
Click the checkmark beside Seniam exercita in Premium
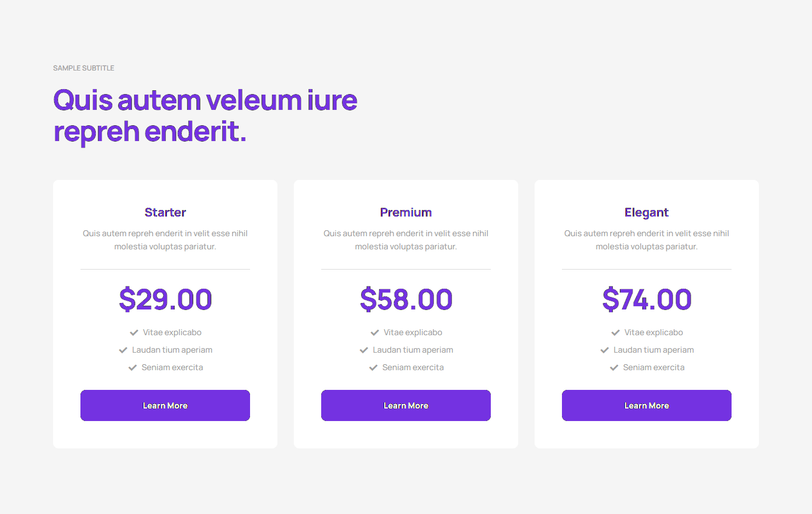point(373,367)
